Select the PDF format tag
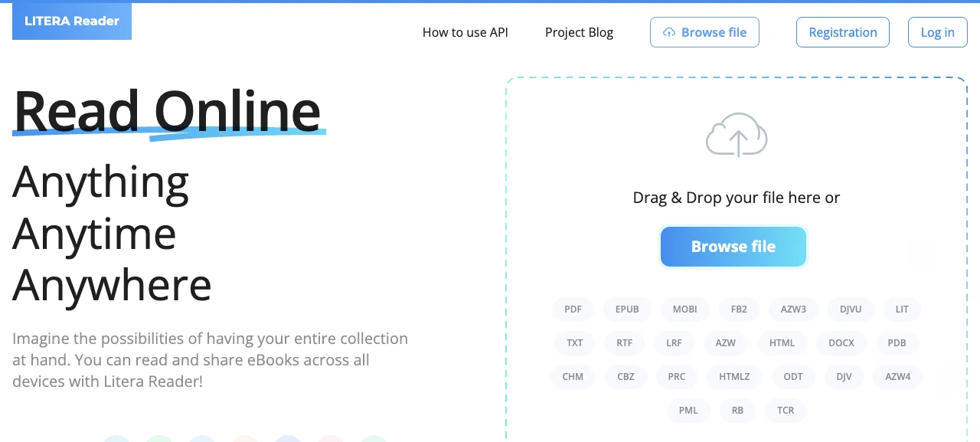The height and width of the screenshot is (442, 980). (573, 309)
